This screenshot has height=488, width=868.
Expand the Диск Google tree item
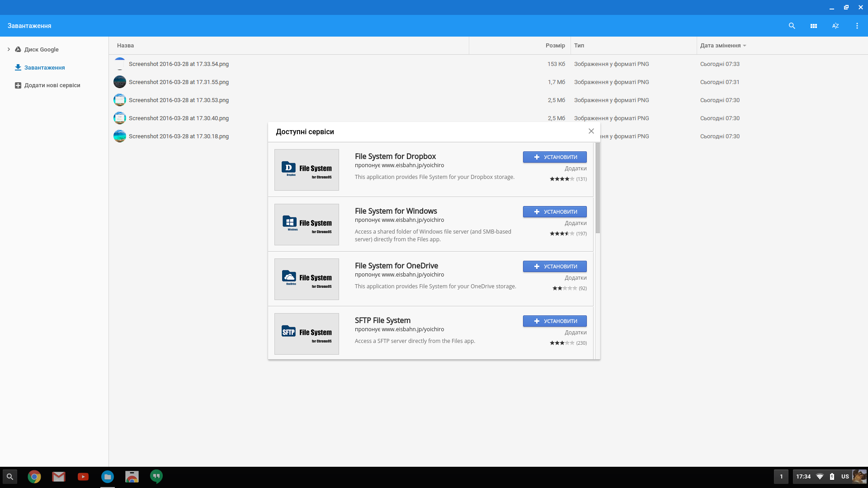click(9, 49)
